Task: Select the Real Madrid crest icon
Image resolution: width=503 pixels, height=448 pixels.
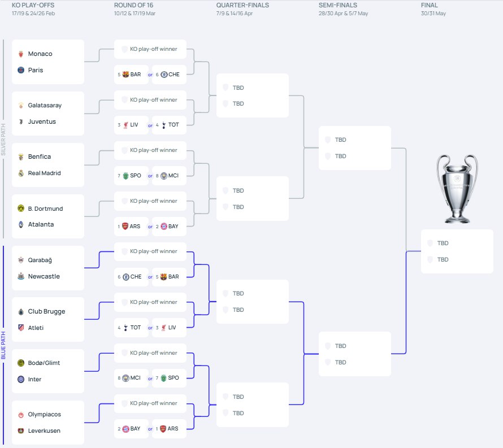Action: coord(21,173)
